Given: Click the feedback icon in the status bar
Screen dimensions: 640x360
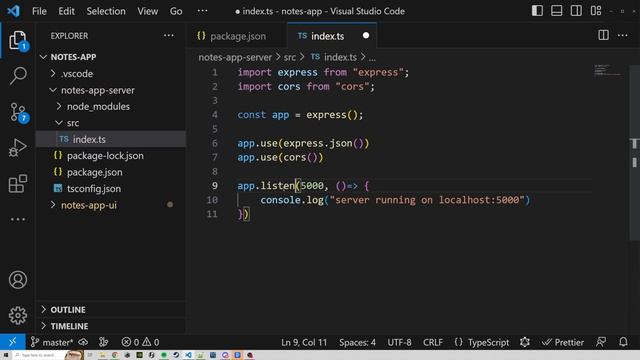Looking at the screenshot, I should tap(601, 342).
